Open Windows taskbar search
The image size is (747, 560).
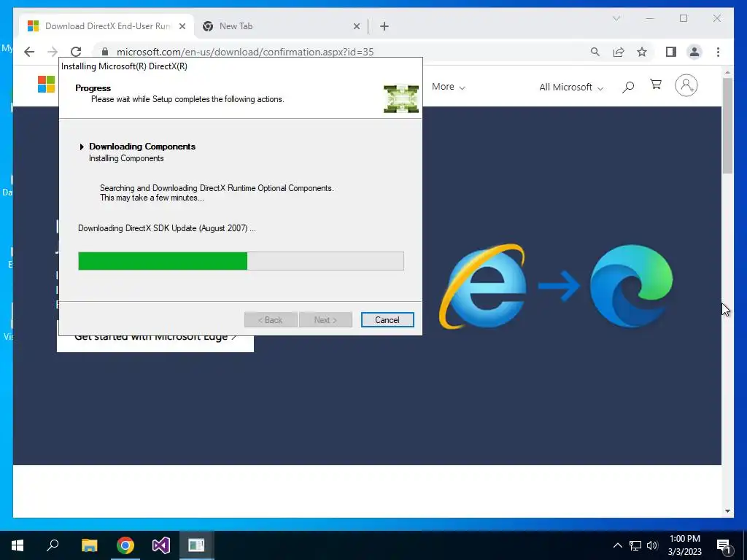tap(53, 545)
